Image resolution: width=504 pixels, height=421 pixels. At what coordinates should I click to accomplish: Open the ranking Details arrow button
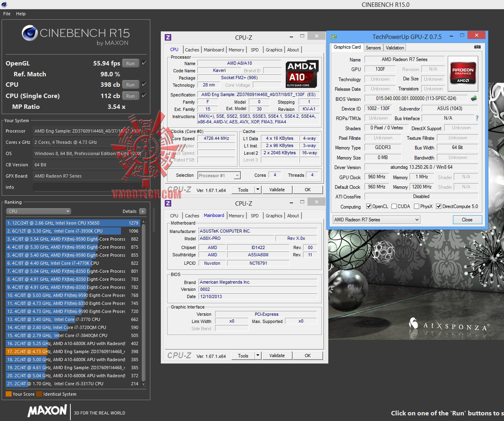(x=142, y=211)
